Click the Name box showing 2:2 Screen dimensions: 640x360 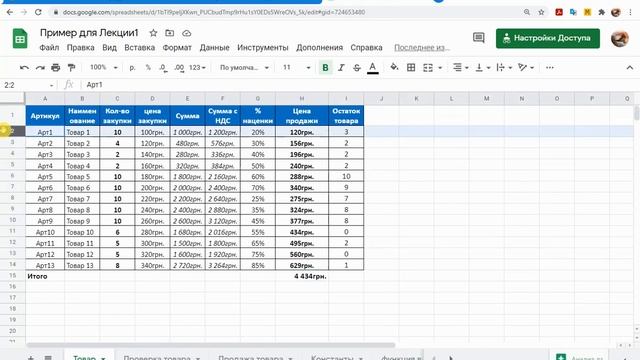coord(28,85)
